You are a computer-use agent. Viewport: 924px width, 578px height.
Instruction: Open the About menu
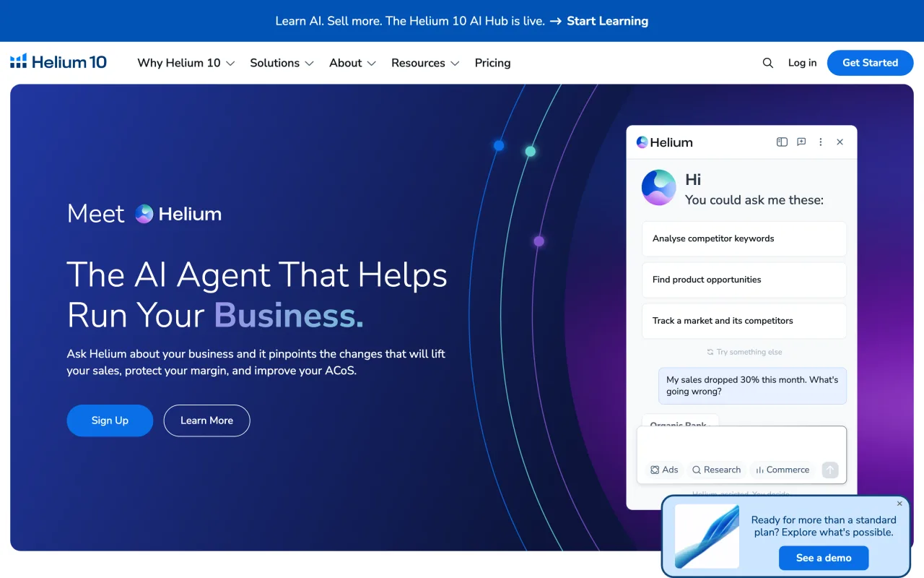[352, 63]
